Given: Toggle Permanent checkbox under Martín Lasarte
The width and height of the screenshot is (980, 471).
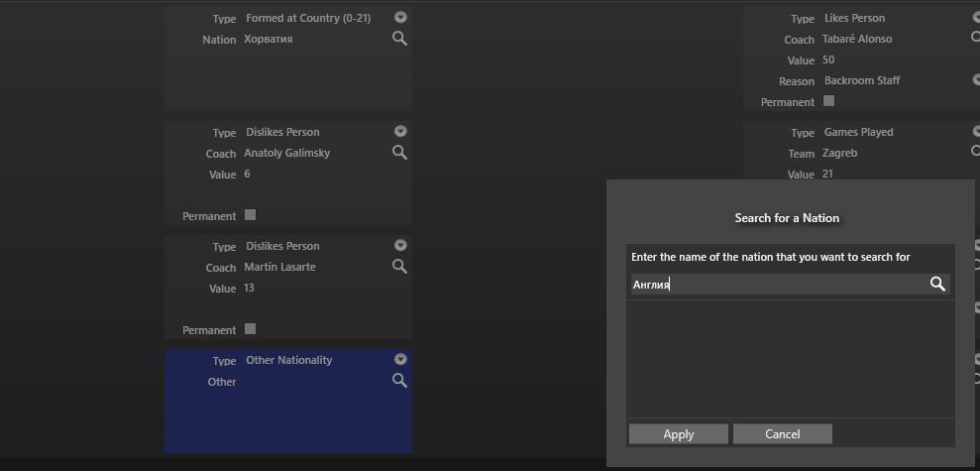Looking at the screenshot, I should click(x=250, y=329).
